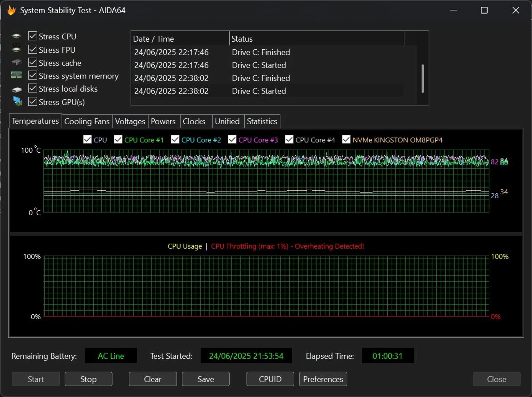Click the RAM module icon beside system memory

(16, 75)
